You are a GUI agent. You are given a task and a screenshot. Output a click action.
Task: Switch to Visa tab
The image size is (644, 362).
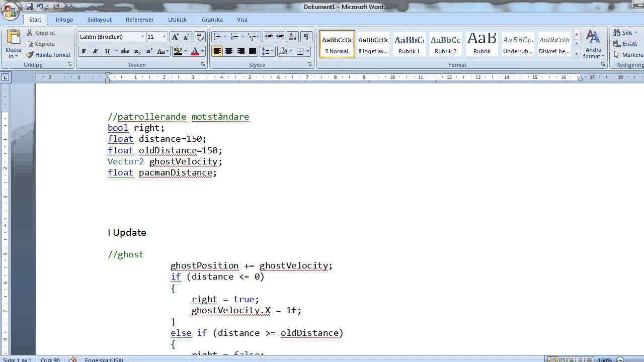click(242, 20)
